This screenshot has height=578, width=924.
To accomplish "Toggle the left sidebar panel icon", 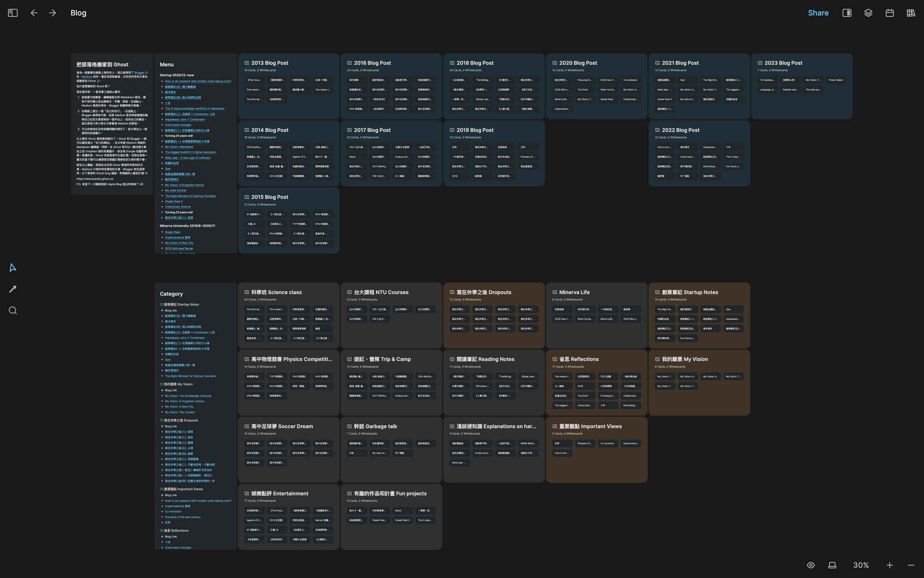I will [x=13, y=13].
